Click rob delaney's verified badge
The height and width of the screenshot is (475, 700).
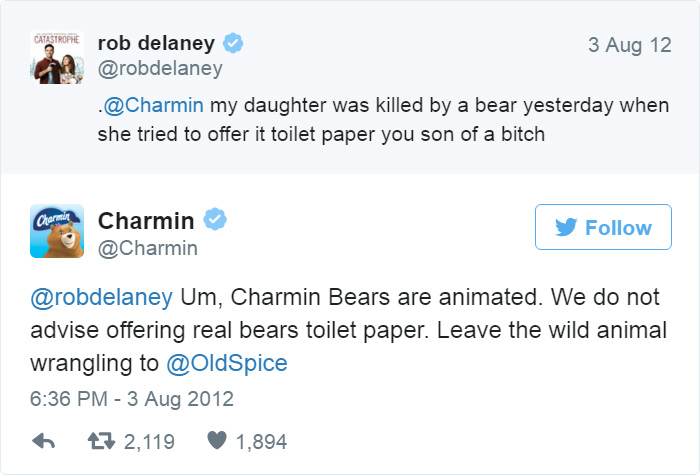click(x=233, y=43)
